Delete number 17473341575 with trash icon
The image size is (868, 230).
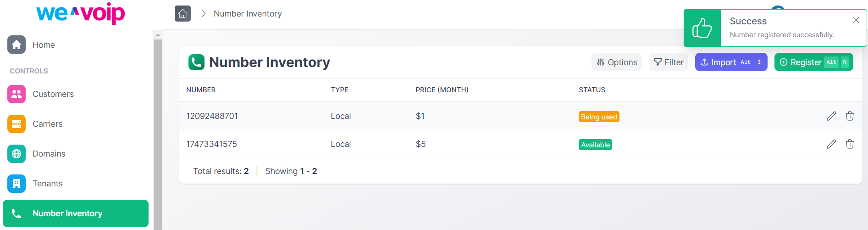[x=850, y=144]
